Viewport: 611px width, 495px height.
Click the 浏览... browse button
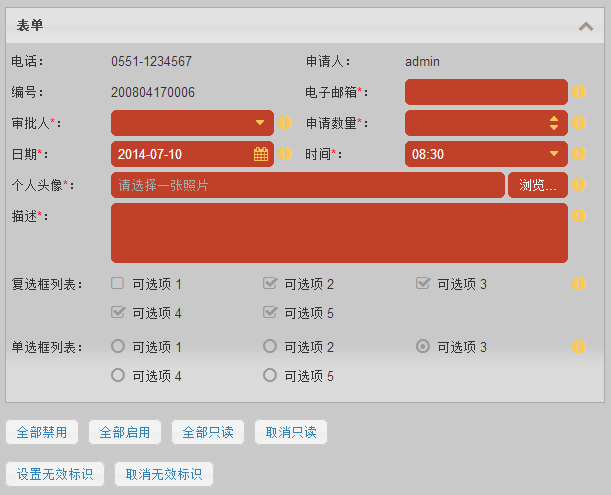click(x=538, y=185)
